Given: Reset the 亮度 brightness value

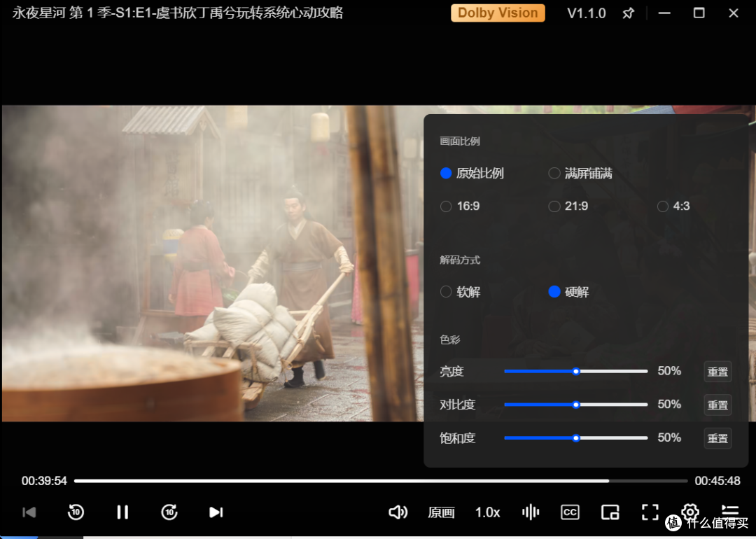Looking at the screenshot, I should [717, 372].
